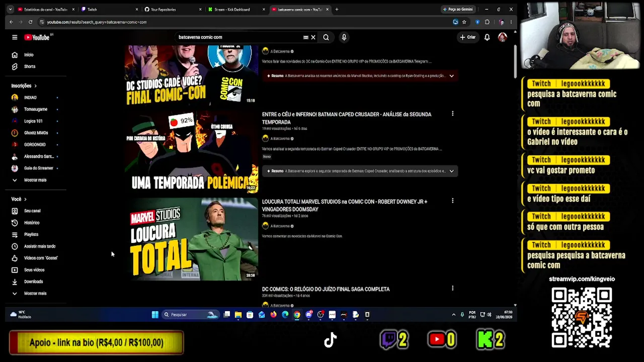This screenshot has height=362, width=644.
Task: Open Seus vídeos in sidebar
Action: point(35,270)
